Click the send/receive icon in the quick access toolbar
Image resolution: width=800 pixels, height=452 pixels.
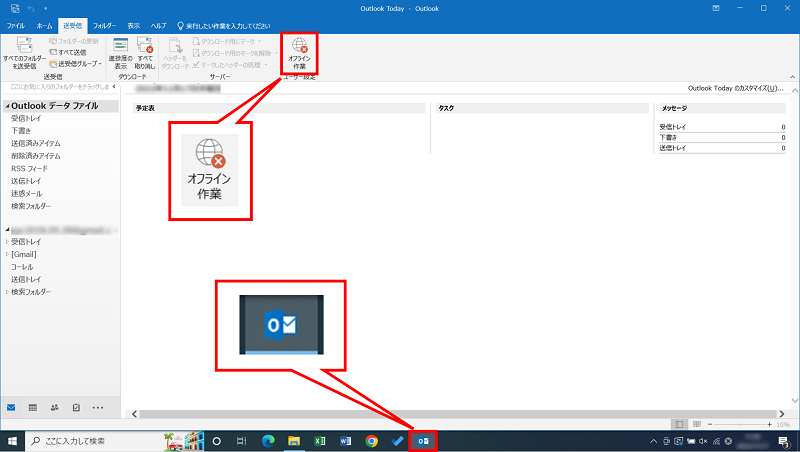(x=15, y=9)
